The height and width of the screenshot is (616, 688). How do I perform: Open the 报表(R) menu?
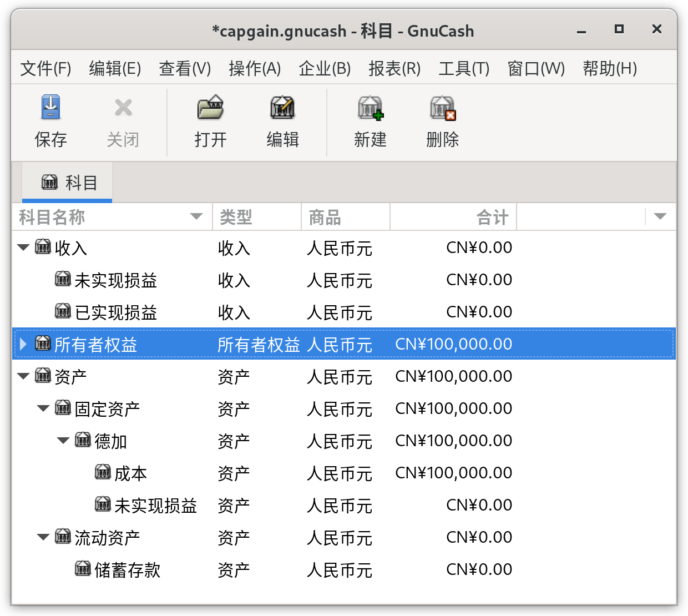[394, 68]
